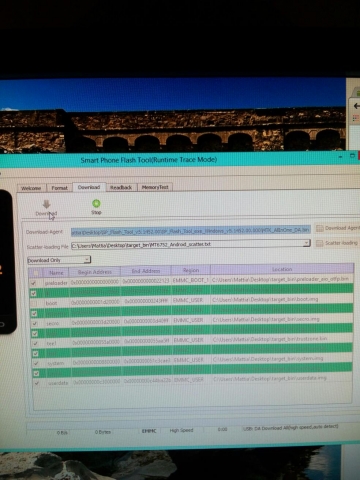Expand the Scatter-loading File path dropdown
Image resolution: width=360 pixels, height=480 pixels.
tap(306, 243)
